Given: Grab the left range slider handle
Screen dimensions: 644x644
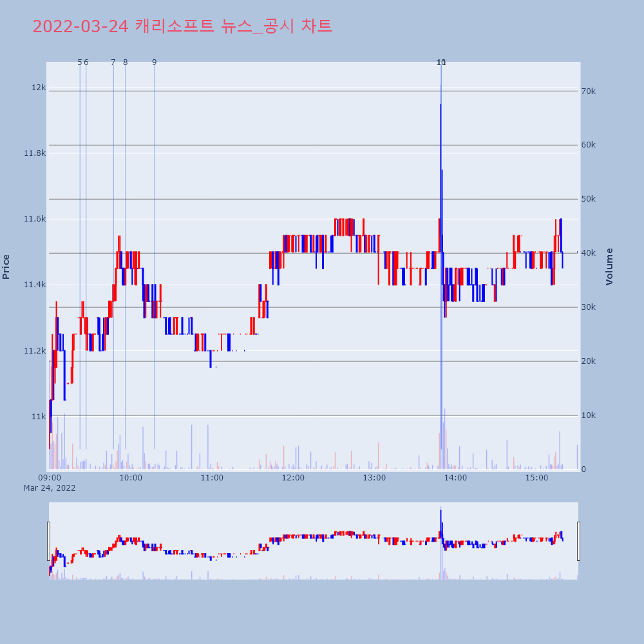Looking at the screenshot, I should click(48, 541).
